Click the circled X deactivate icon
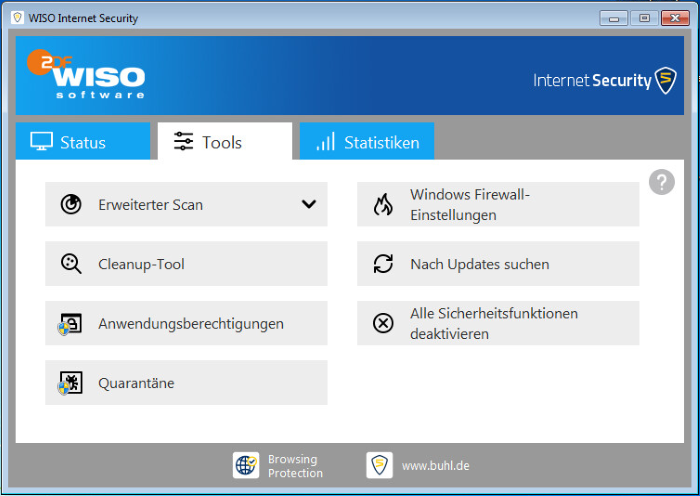 click(x=383, y=323)
